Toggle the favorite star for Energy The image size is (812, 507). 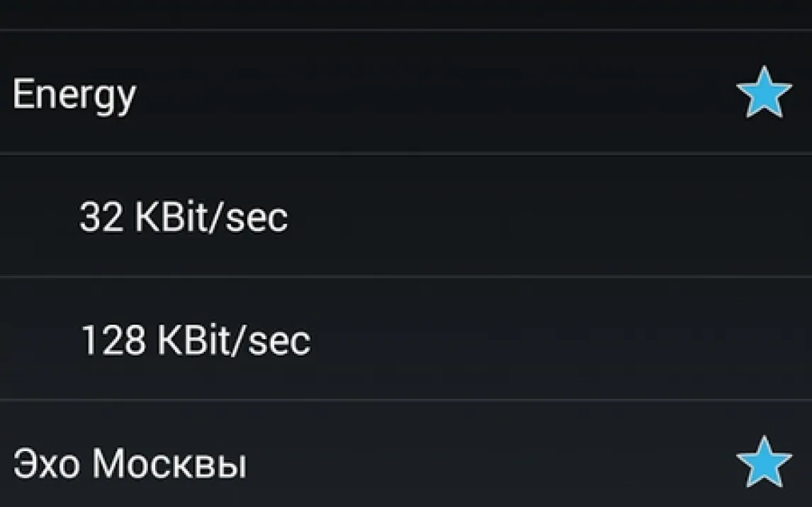click(764, 93)
